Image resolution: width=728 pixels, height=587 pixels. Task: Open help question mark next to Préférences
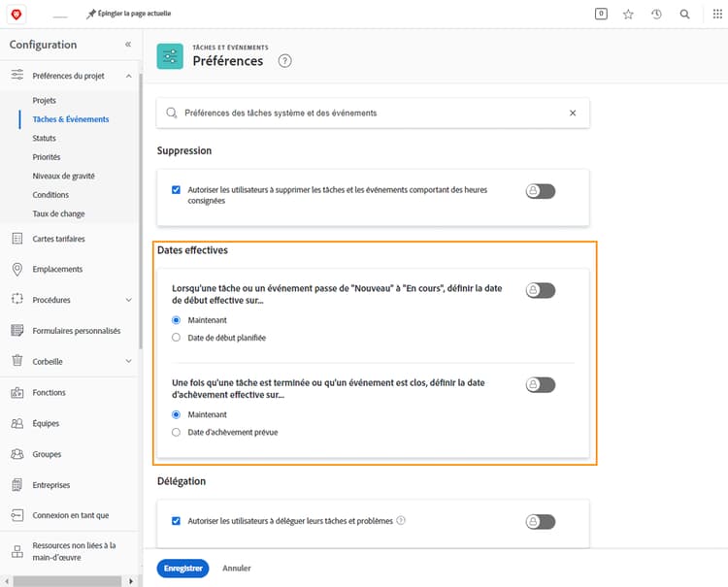point(284,61)
